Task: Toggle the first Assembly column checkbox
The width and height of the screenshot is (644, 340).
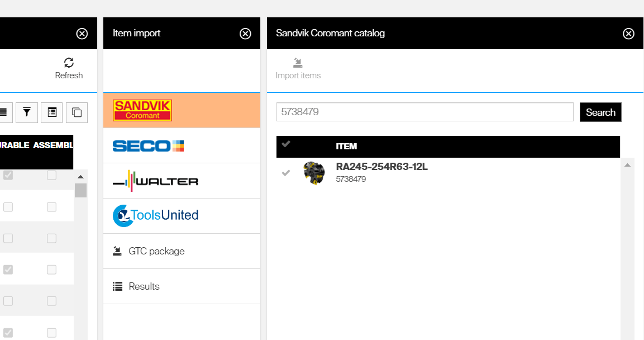Action: [51, 176]
